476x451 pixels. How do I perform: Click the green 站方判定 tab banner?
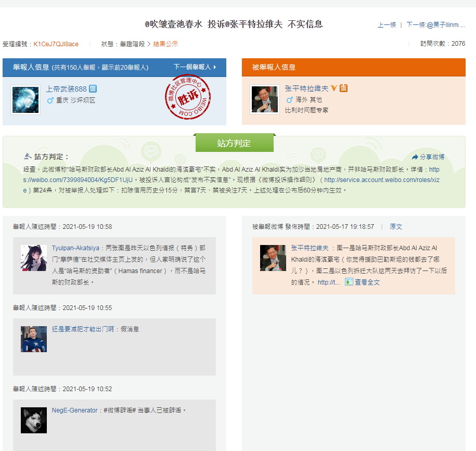point(234,143)
